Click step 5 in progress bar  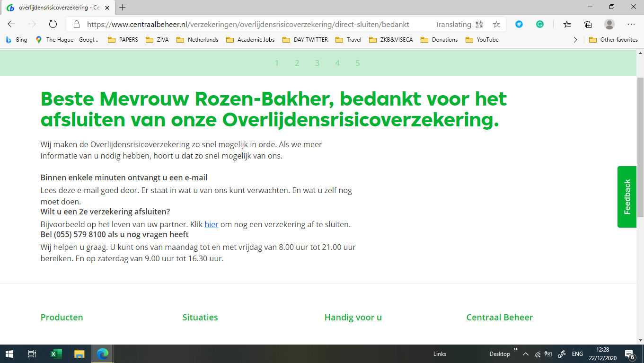pyautogui.click(x=358, y=63)
